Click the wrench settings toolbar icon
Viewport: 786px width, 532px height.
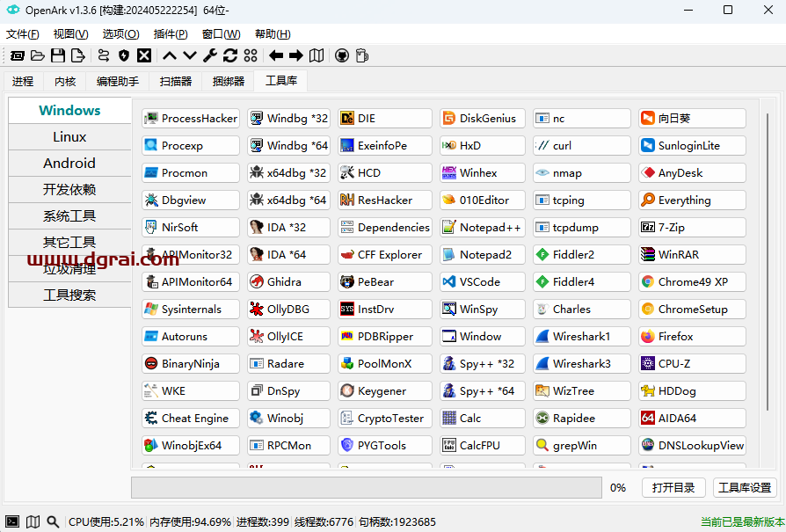point(210,55)
